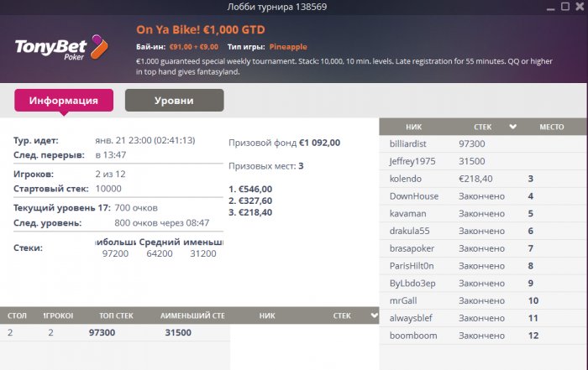Image resolution: width=588 pixels, height=370 pixels.
Task: Close the tournament lobby window
Action: 580,7
